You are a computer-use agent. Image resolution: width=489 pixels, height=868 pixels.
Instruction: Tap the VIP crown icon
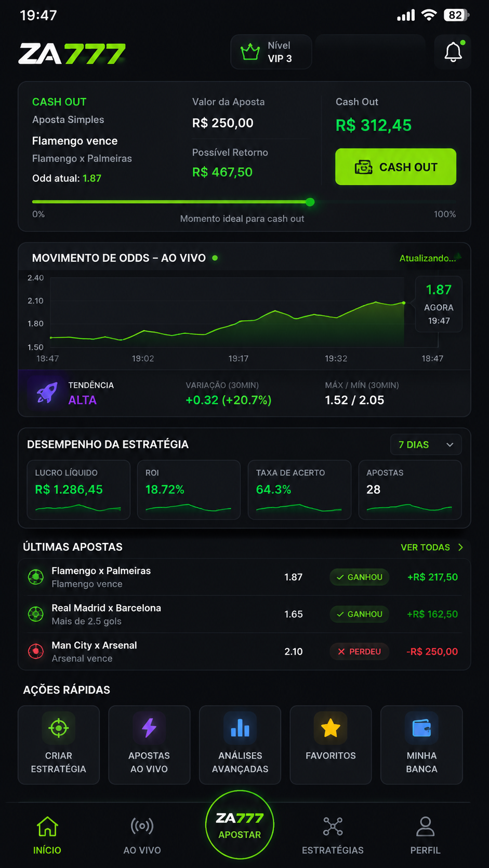point(250,52)
